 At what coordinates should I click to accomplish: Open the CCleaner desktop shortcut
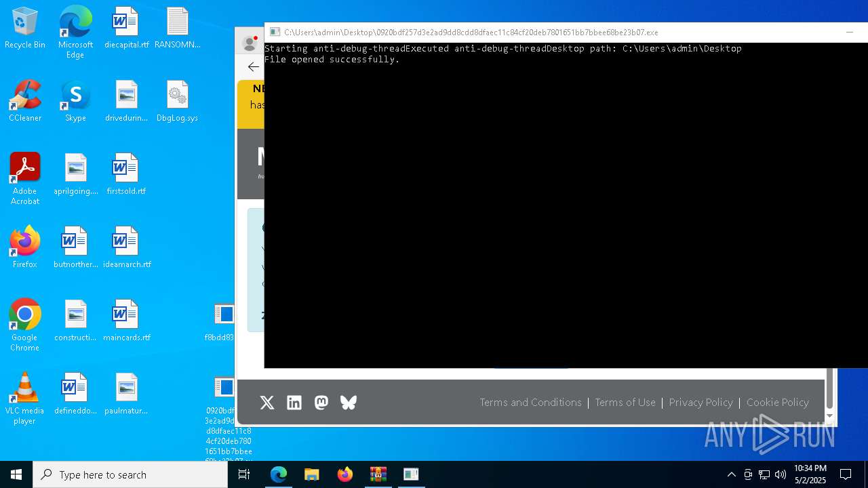[x=24, y=102]
